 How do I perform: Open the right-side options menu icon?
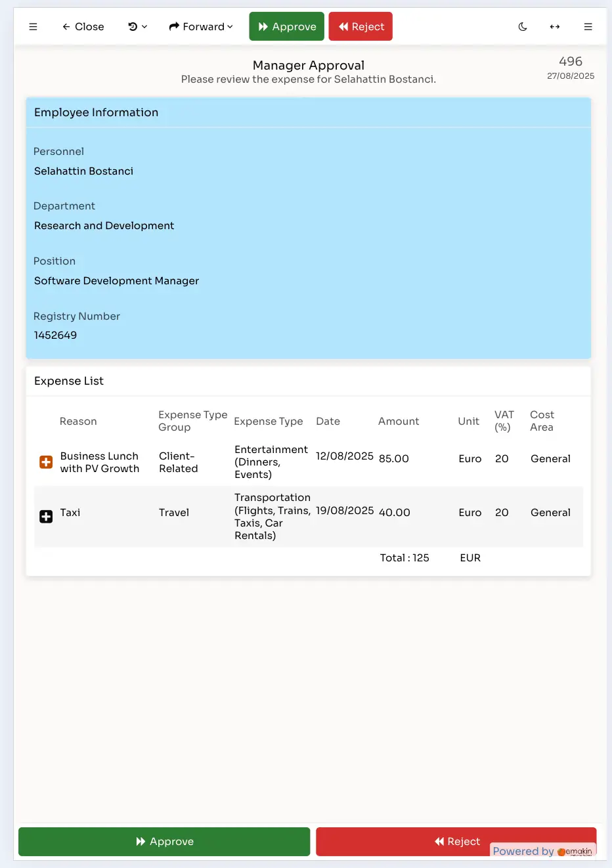(x=588, y=26)
